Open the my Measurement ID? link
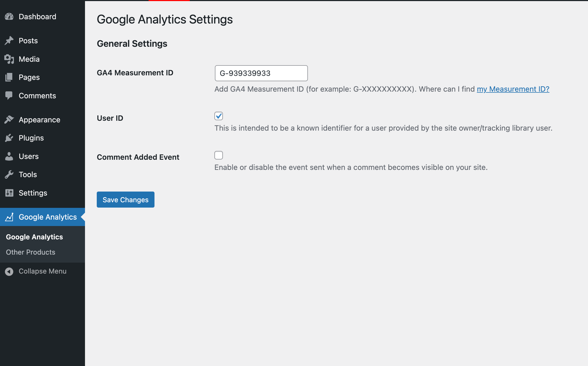Image resolution: width=588 pixels, height=366 pixels. pos(513,89)
